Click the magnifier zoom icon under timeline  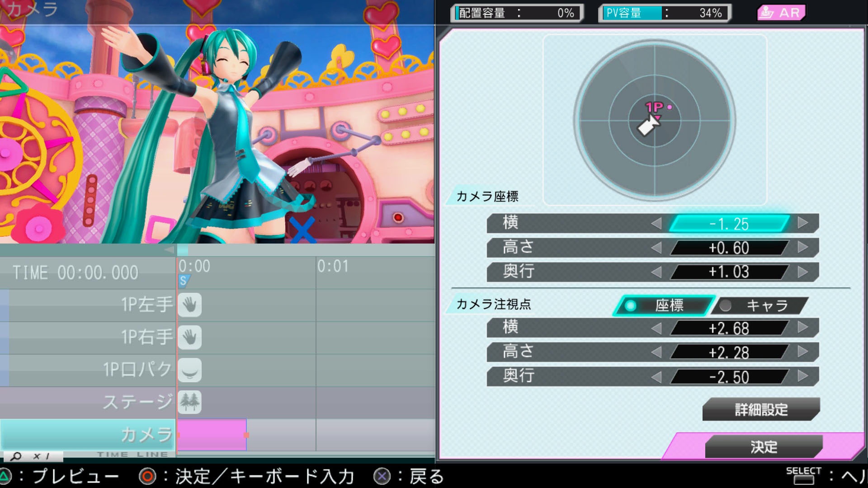(x=16, y=456)
